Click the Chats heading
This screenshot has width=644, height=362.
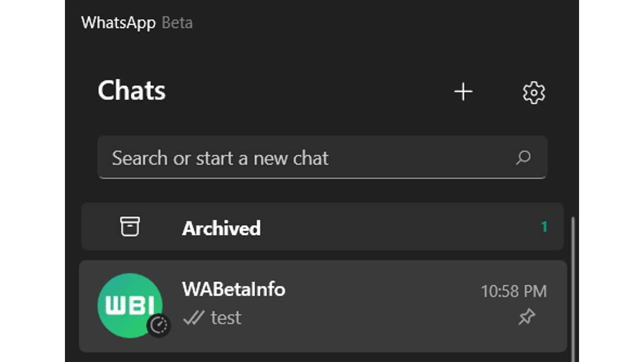pyautogui.click(x=131, y=91)
